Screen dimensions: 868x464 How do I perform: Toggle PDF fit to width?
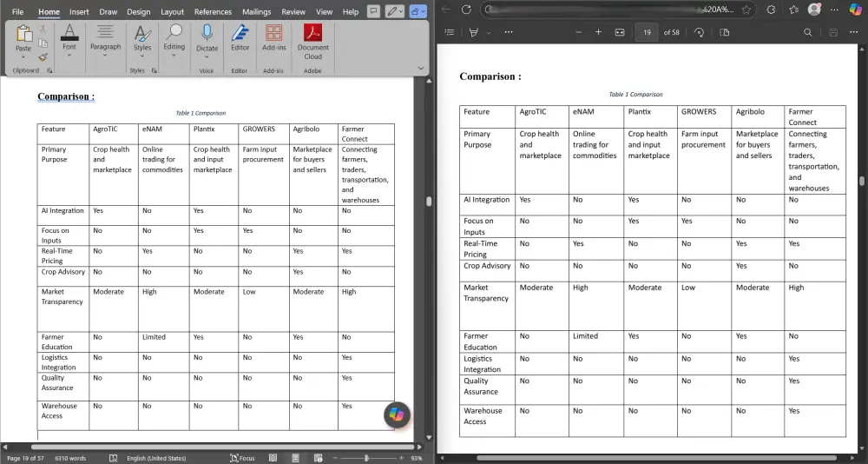click(x=620, y=32)
